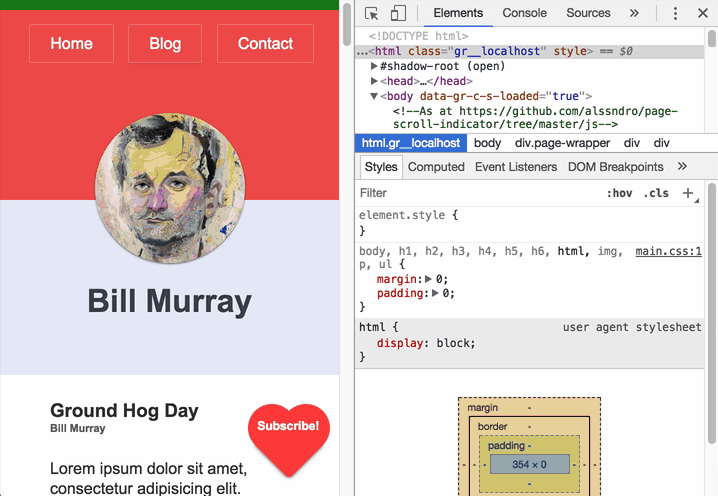
Task: Activate the inspect element picker icon
Action: pos(371,13)
